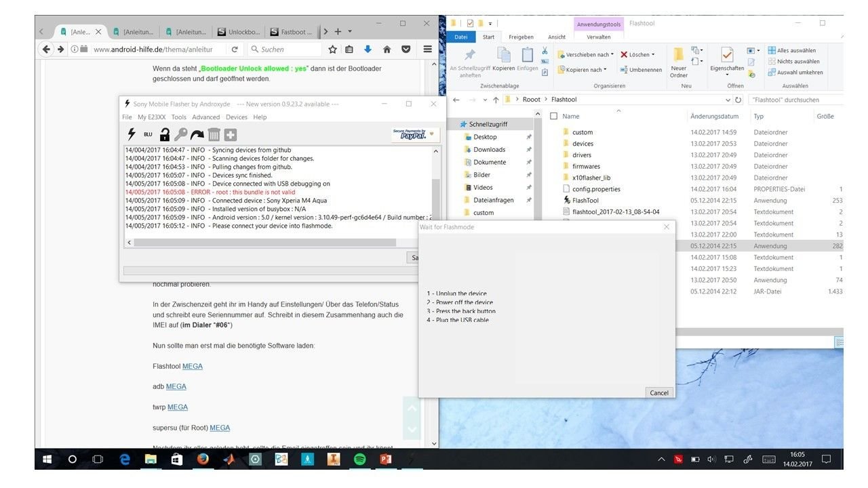Click the Explorer Up folder arrow

(x=496, y=100)
